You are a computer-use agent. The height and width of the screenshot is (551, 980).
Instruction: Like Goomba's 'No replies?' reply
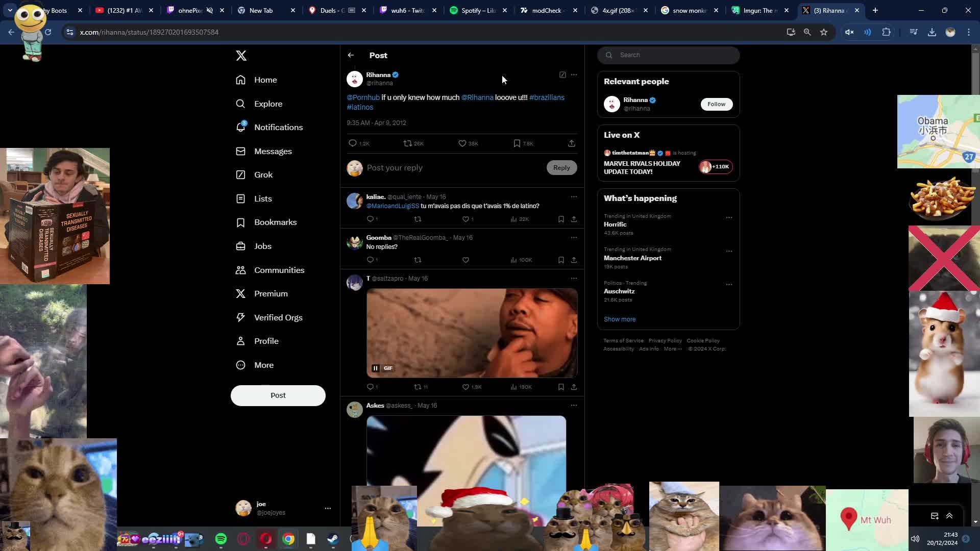pos(465,260)
